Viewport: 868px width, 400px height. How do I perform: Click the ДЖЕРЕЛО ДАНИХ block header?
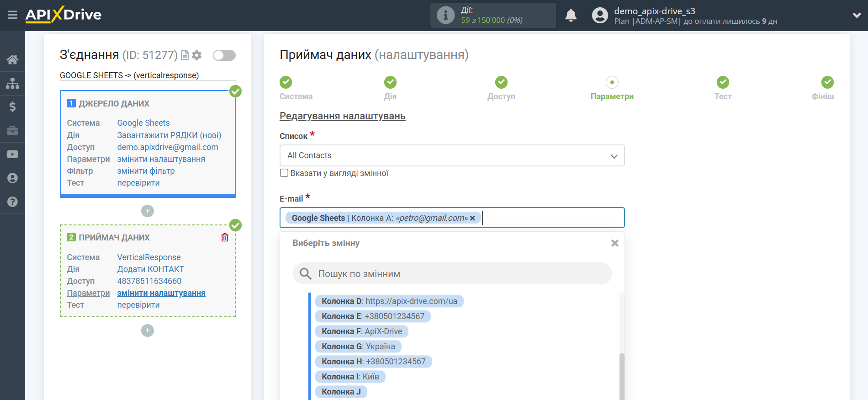pyautogui.click(x=114, y=104)
